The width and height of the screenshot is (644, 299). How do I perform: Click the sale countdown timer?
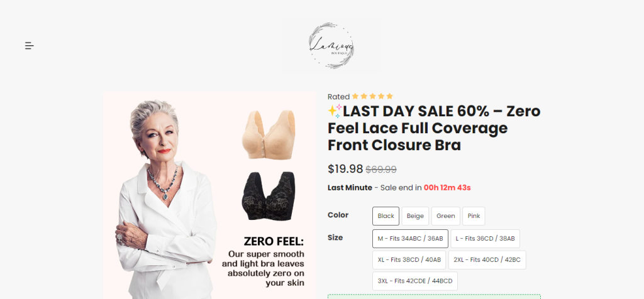point(447,188)
